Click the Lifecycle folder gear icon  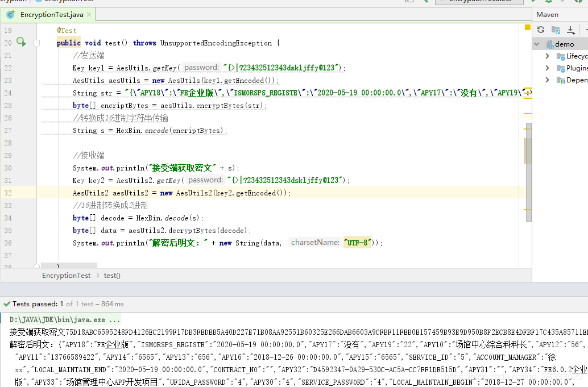(x=561, y=57)
